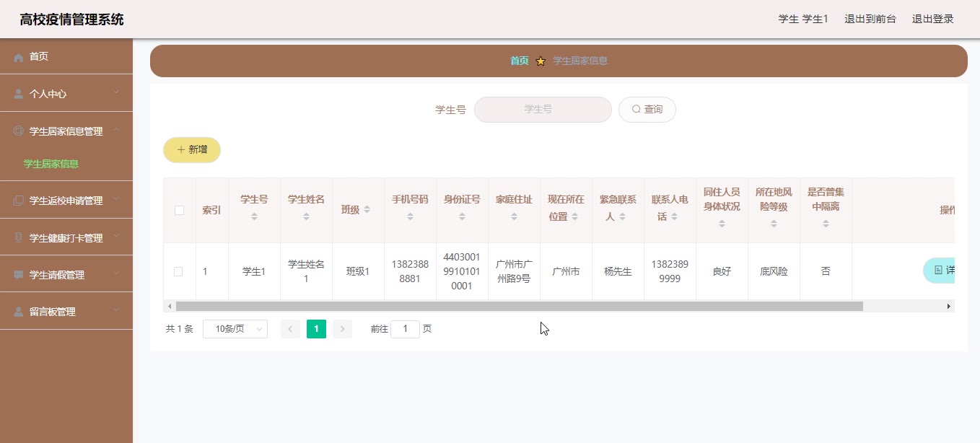The image size is (980, 443).
Task: Open the 10条/页 page size dropdown
Action: coord(235,329)
